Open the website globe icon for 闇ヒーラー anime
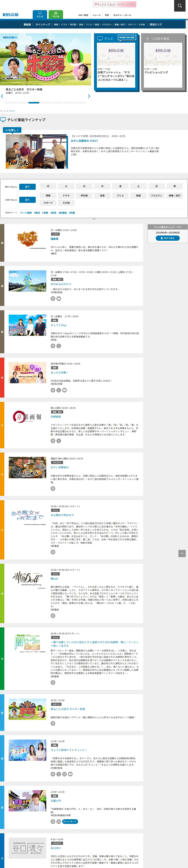 click(x=53, y=683)
